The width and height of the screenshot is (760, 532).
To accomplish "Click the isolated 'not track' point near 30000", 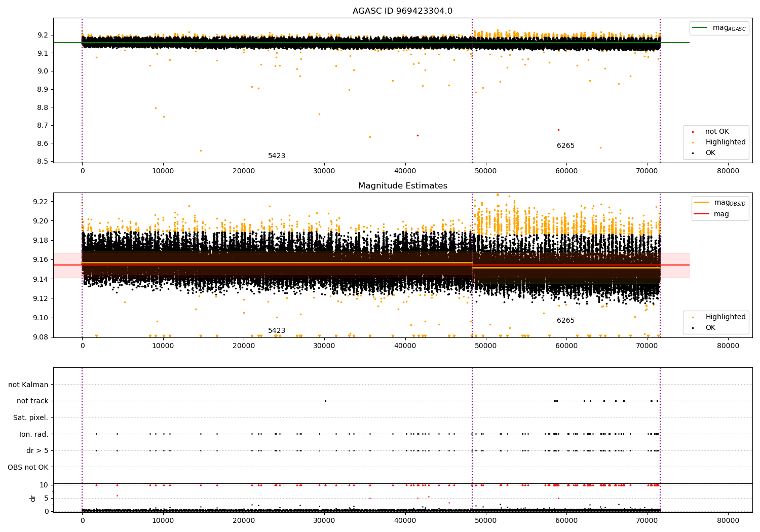I will 325,401.
